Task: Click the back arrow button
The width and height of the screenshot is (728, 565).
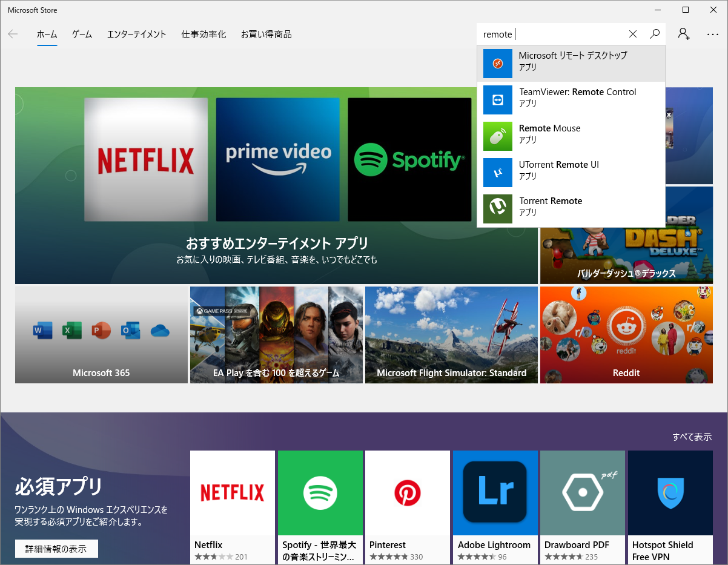Action: tap(13, 35)
